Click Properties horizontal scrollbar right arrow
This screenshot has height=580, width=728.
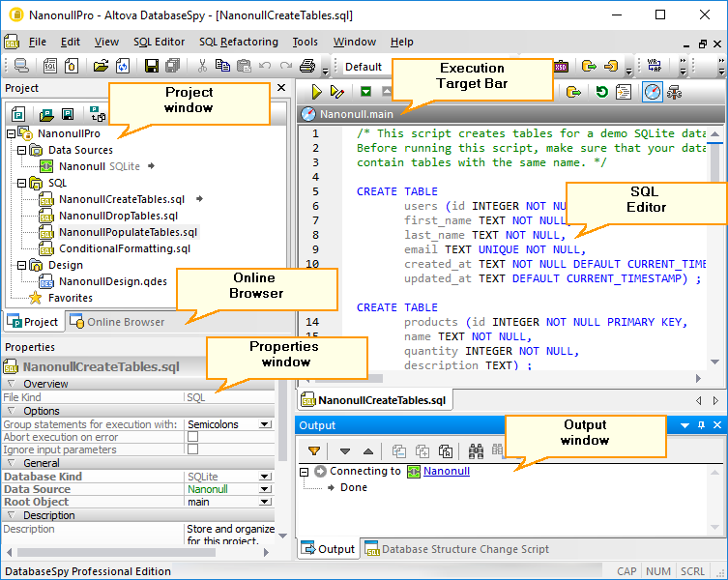pyautogui.click(x=266, y=552)
